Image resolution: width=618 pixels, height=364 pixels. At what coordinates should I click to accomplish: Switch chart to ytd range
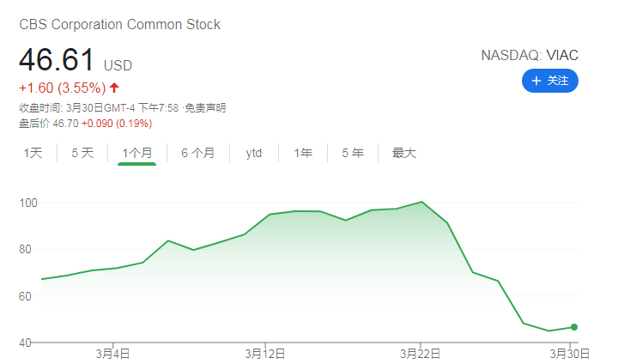click(253, 153)
